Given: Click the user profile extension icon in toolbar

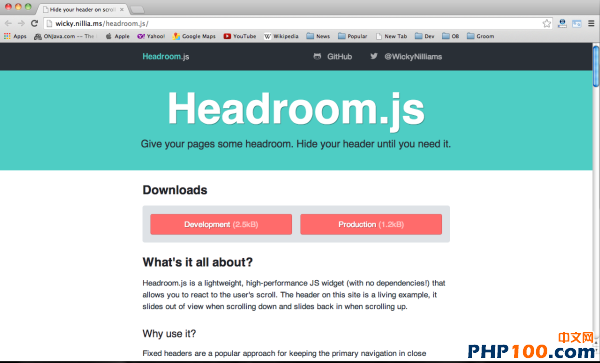Looking at the screenshot, I should tap(562, 23).
